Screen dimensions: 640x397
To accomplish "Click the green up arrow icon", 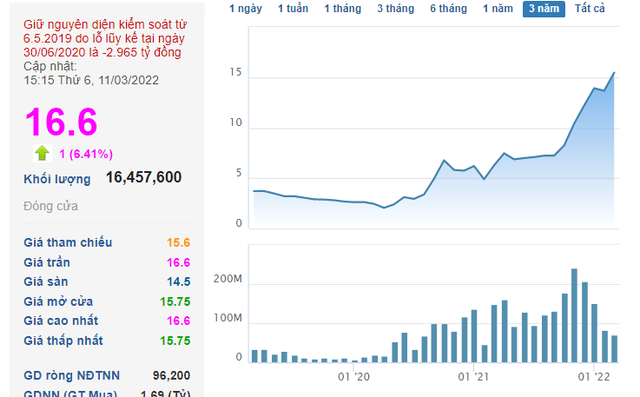I will (42, 153).
